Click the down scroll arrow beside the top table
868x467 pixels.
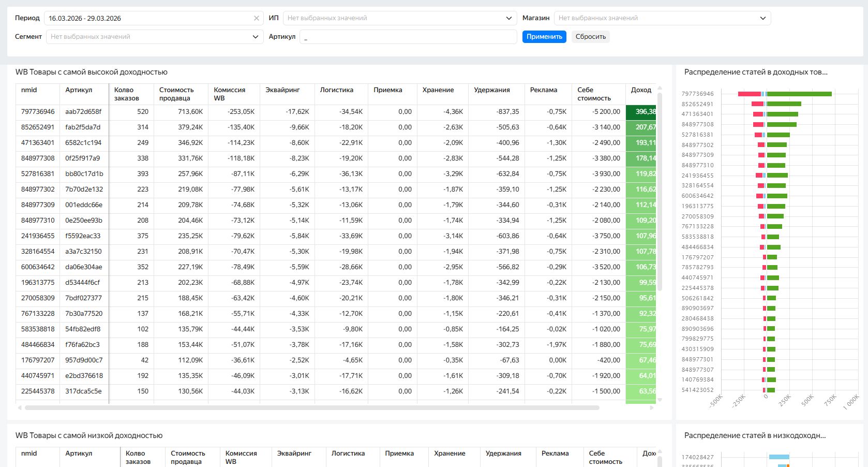point(660,400)
